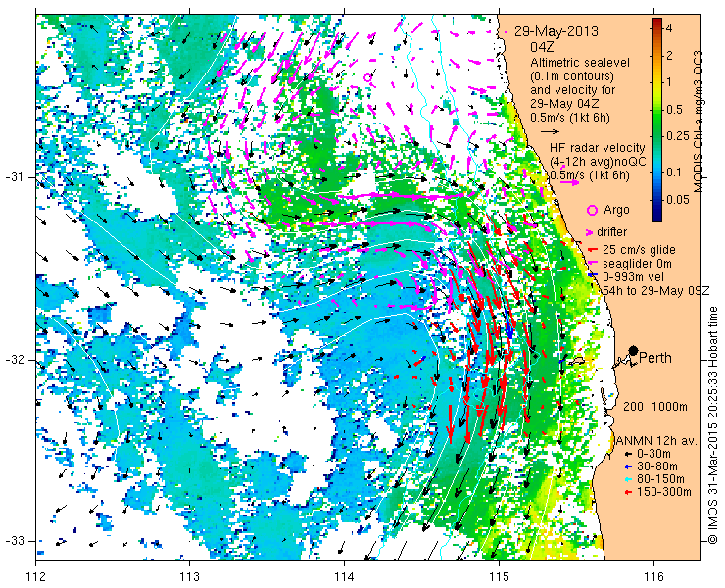This screenshot has height=588, width=725.
Task: Click the 'MODIS Chl-a mg/m3 OC3' colorbar title
Action: [699, 122]
